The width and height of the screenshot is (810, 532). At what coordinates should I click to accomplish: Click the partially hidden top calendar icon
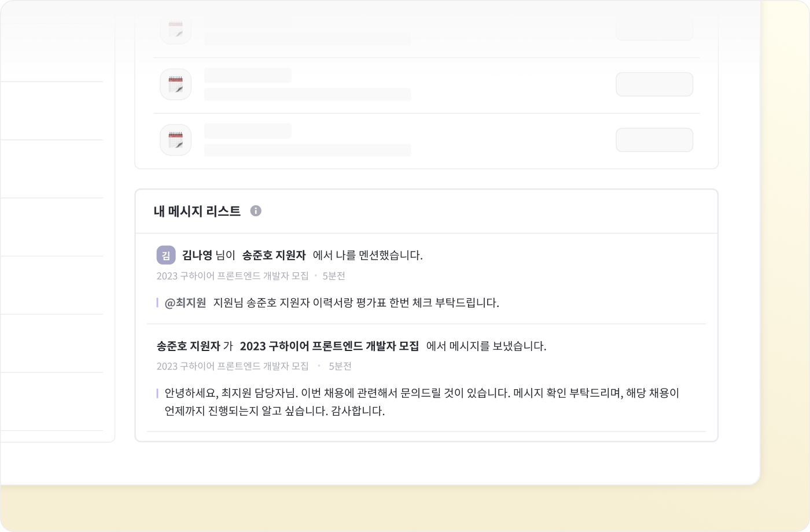coord(176,30)
